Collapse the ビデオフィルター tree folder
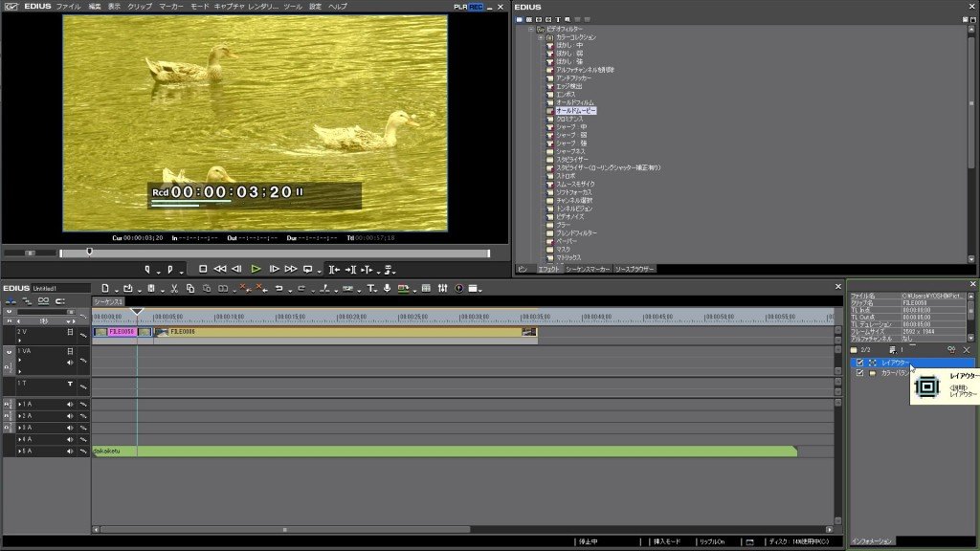 (x=531, y=29)
